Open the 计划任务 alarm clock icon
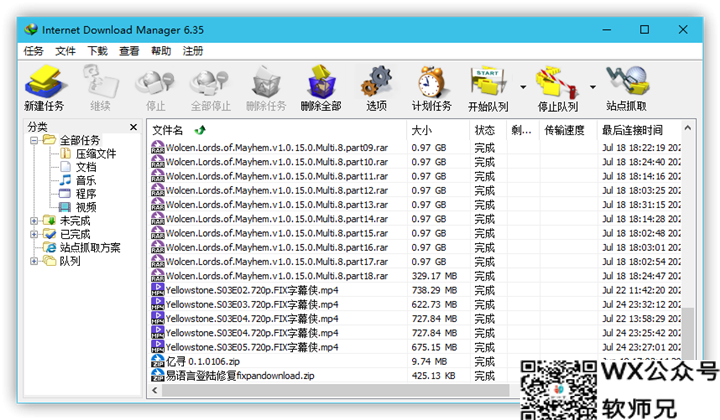The height and width of the screenshot is (420, 720). click(431, 82)
